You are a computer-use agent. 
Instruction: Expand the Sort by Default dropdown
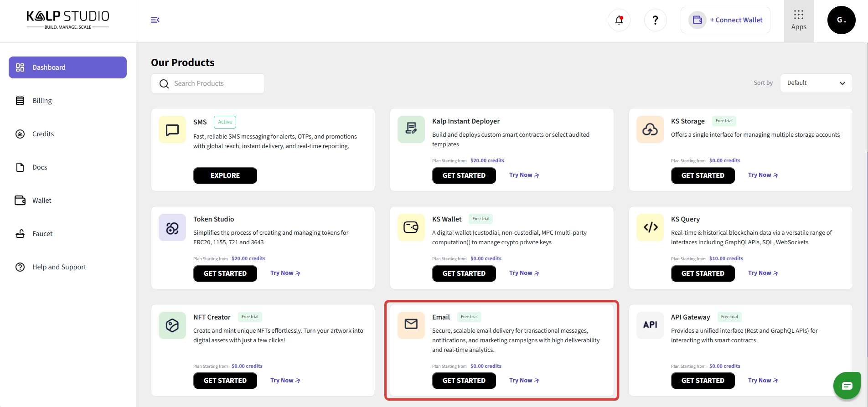pyautogui.click(x=816, y=83)
